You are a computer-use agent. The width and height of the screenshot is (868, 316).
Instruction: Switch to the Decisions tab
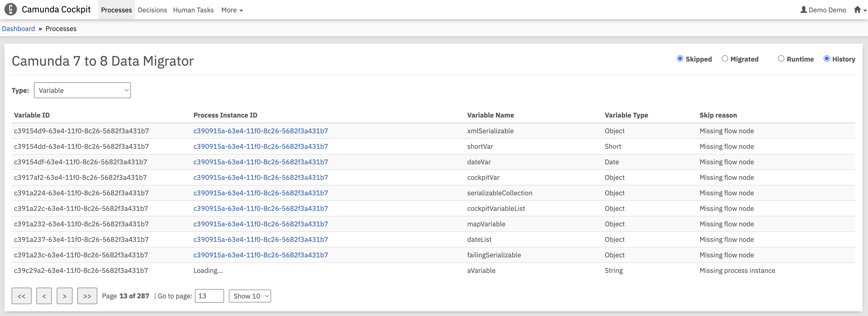tap(152, 10)
